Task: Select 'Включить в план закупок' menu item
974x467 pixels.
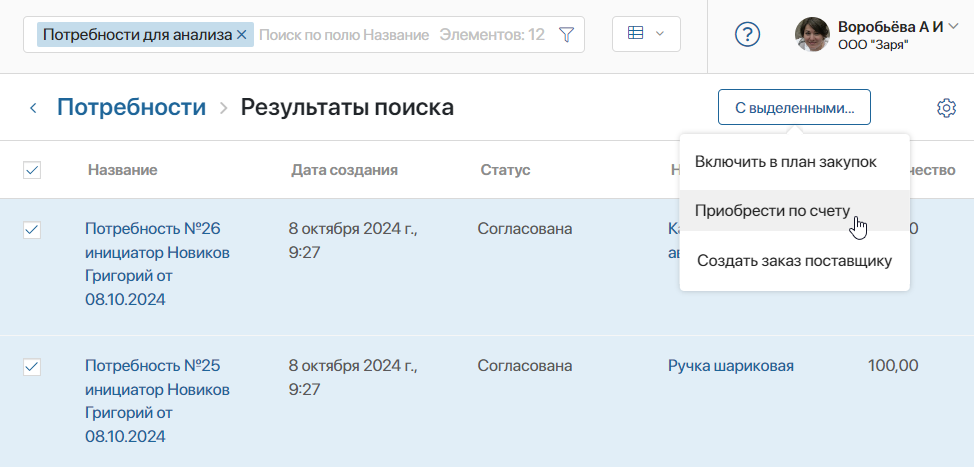Action: 786,162
